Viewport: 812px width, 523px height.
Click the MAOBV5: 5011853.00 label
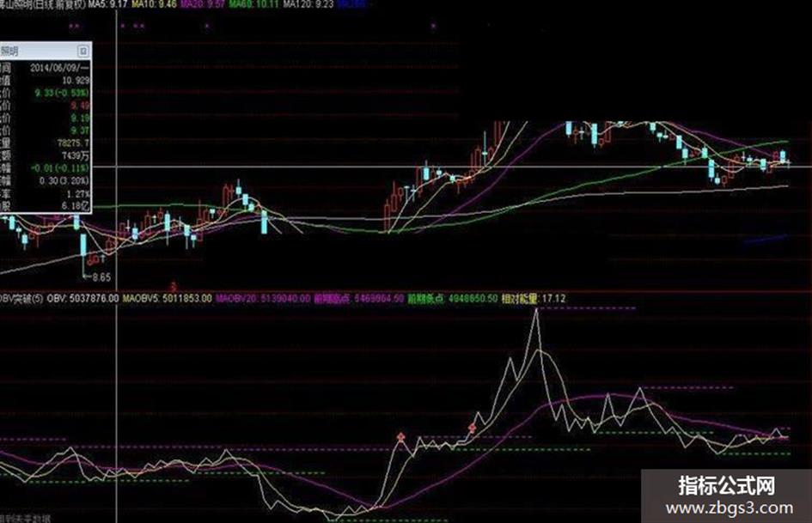pos(167,299)
